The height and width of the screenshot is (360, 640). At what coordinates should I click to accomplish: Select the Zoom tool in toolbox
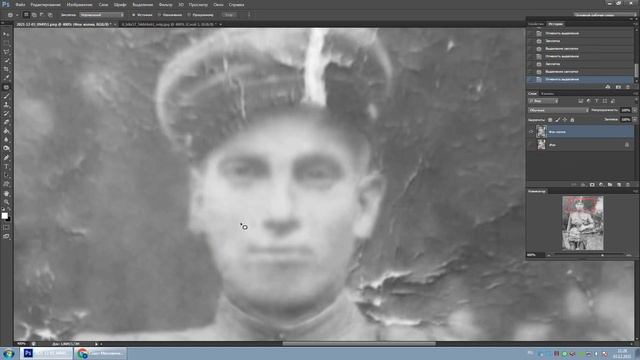pos(6,202)
